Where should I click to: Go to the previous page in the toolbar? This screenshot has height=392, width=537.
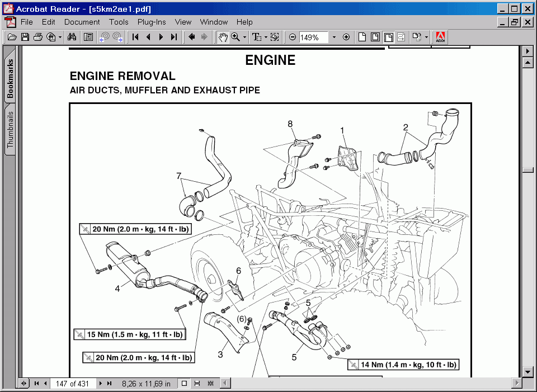148,37
